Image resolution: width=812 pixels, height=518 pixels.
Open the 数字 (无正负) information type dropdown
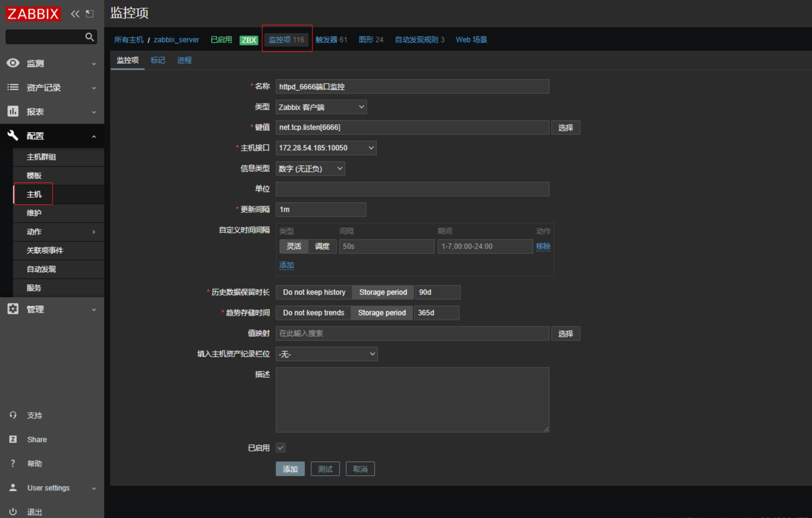pos(310,169)
